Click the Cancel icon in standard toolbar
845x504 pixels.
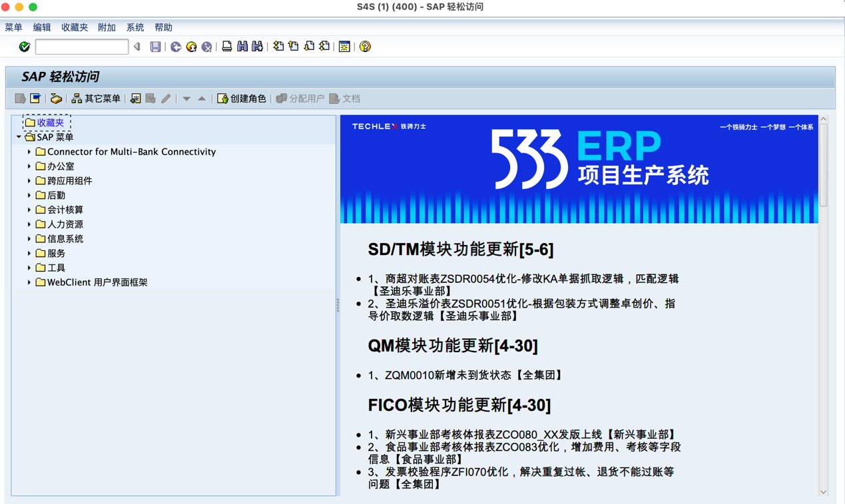(207, 47)
